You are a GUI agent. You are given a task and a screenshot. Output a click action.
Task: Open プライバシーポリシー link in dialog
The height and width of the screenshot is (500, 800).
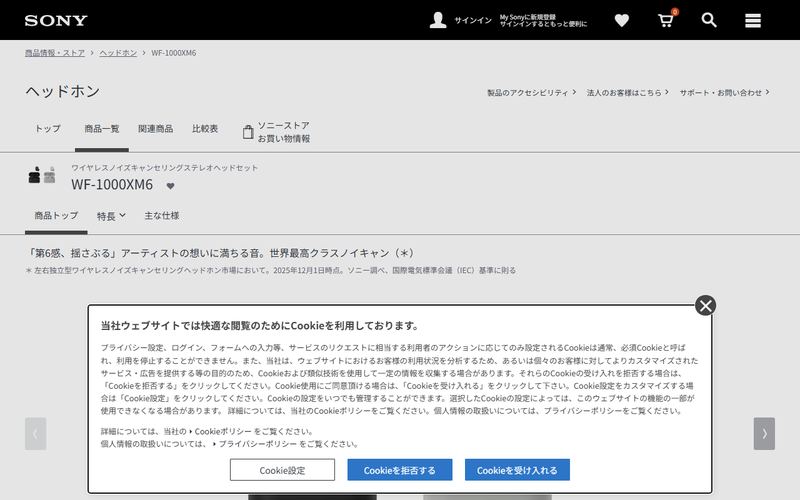(x=258, y=444)
